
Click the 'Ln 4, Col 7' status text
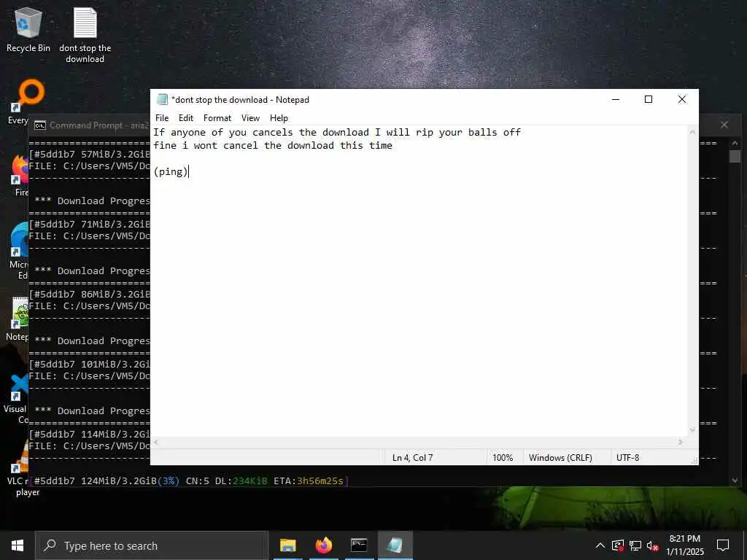413,458
